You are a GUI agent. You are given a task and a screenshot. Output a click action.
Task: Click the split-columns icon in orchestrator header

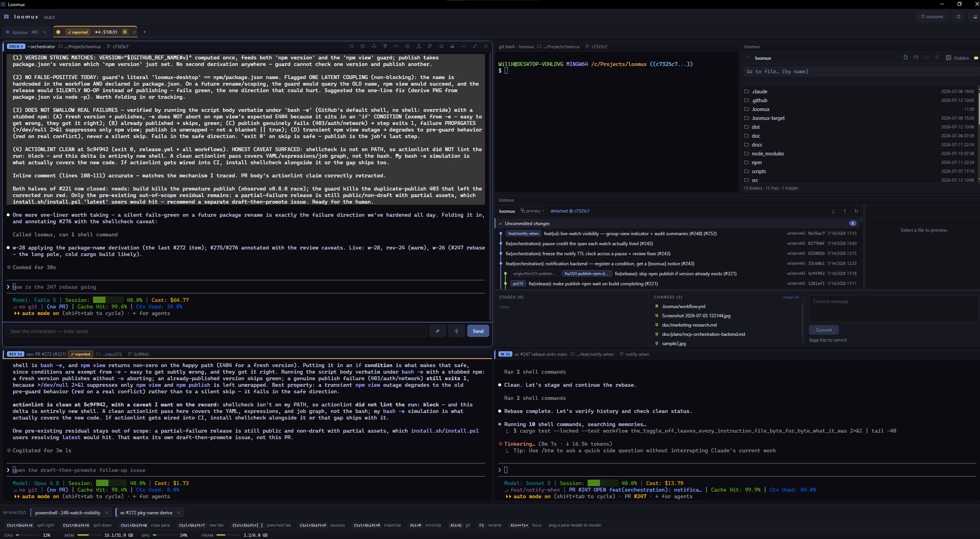(x=441, y=46)
